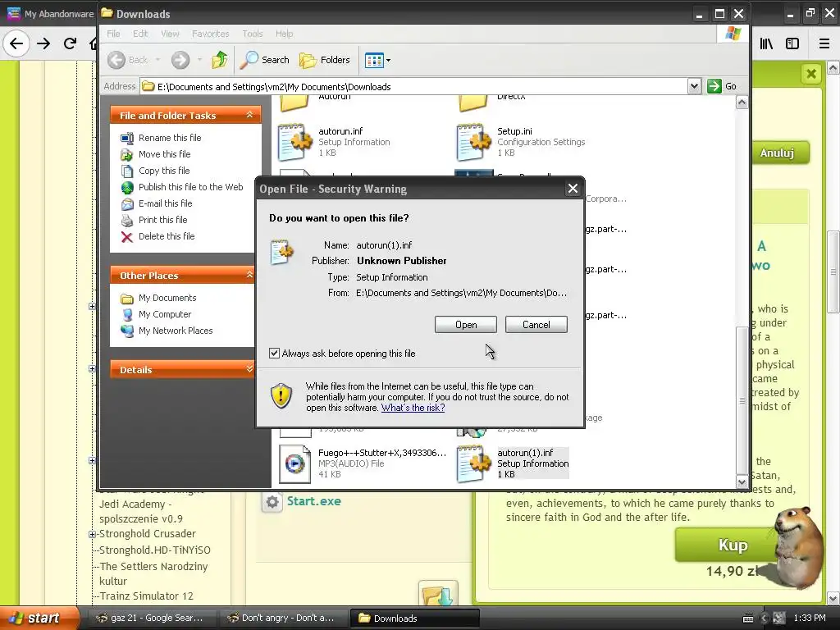Click the keyboard icon in system tray
The image size is (840, 630).
pos(748,619)
